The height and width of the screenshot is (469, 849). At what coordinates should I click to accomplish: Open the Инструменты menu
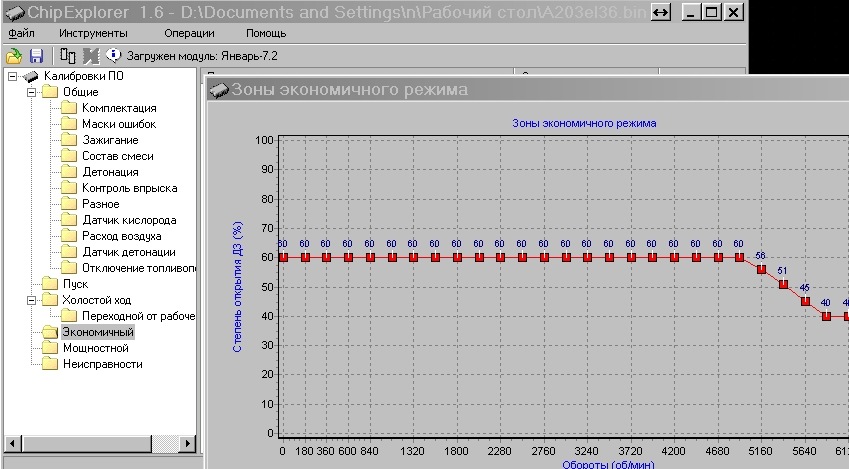[x=93, y=33]
